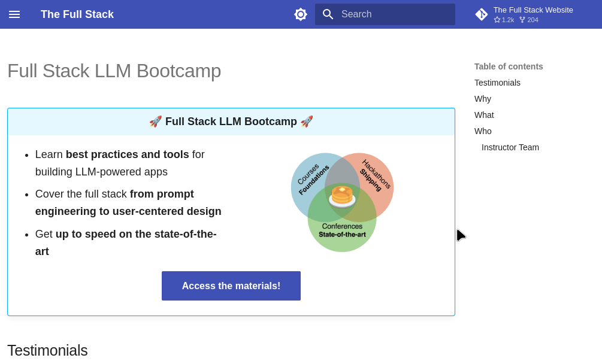Click the Git repository logo icon
Screen dimensions: 602x364
pos(482,14)
